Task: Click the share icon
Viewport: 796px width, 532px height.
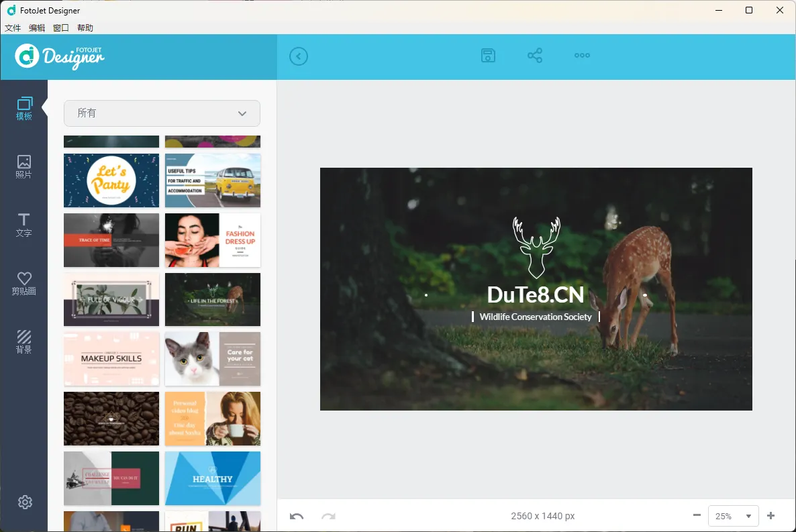Action: 535,56
